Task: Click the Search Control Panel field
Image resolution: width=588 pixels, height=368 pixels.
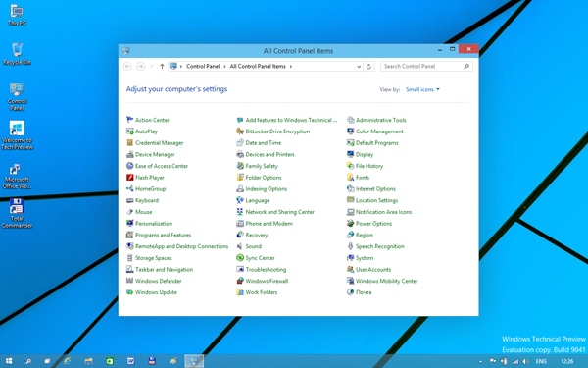Action: tap(426, 67)
